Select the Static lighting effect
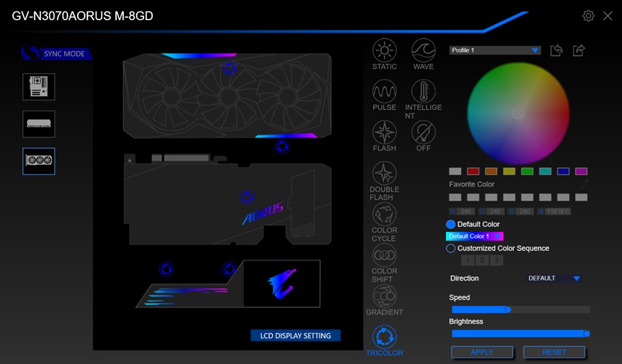Viewport: 622px width, 364px height. pyautogui.click(x=384, y=51)
